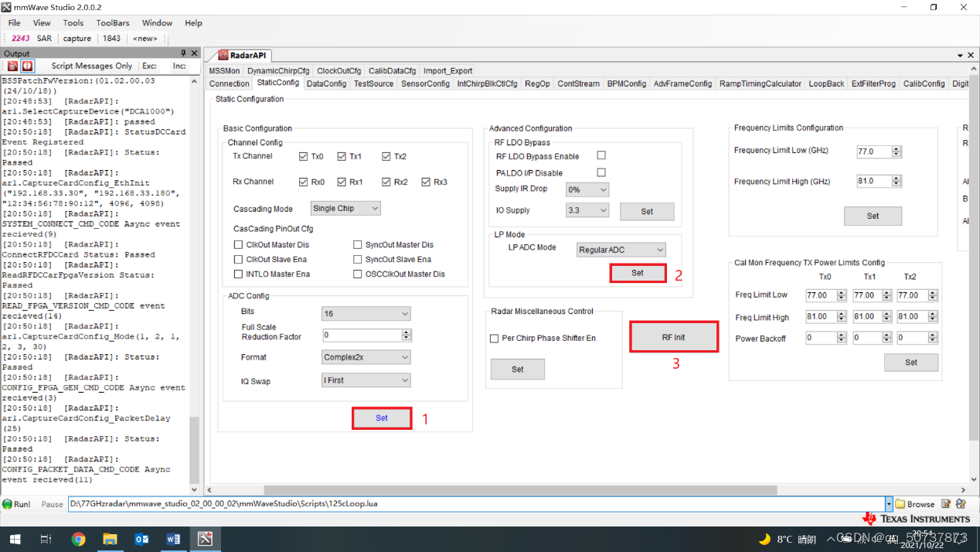Enable SyncOut Slave Ena checkbox
Screen dimensions: 980x552
(358, 260)
